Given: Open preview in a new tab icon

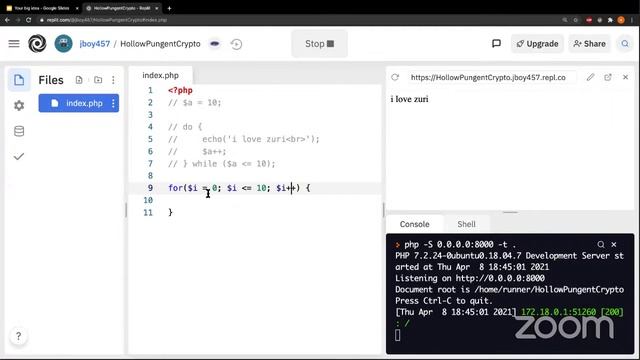Looking at the screenshot, I should click(x=608, y=77).
